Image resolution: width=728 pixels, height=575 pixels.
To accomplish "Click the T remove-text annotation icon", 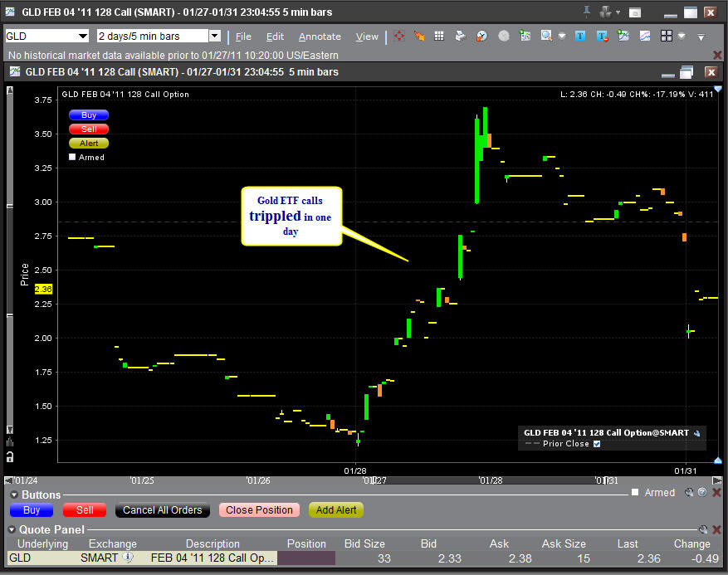I will point(602,37).
